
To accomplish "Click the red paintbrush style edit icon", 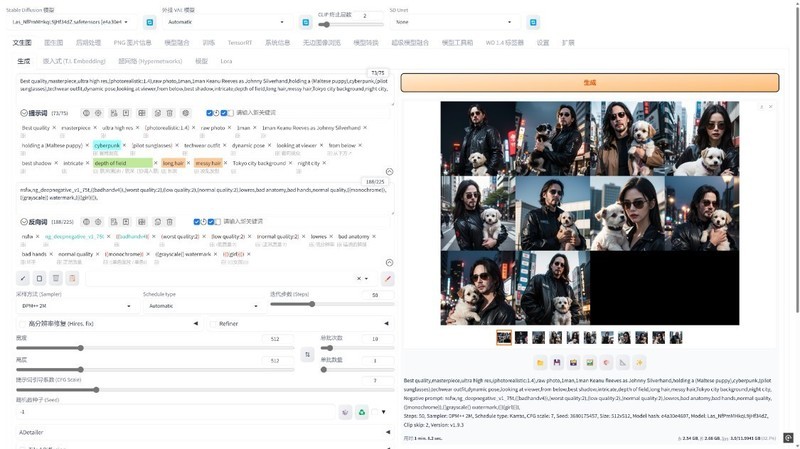I will pyautogui.click(x=388, y=278).
